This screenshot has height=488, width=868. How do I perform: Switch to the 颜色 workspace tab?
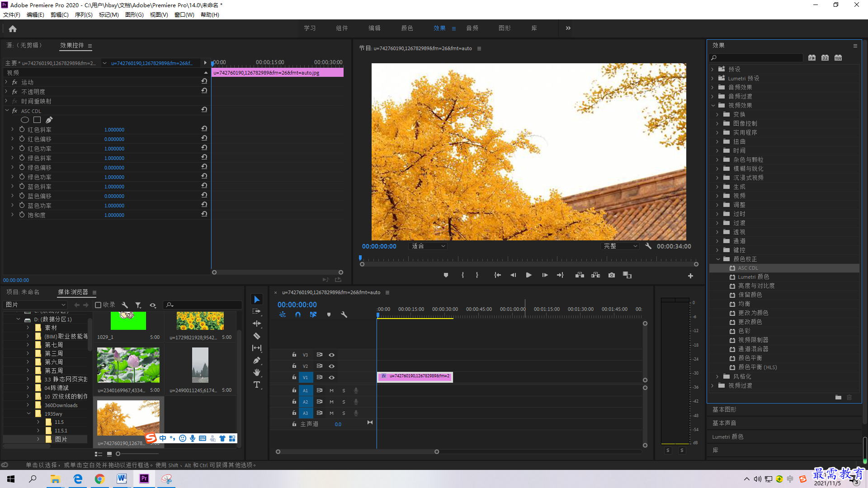407,28
